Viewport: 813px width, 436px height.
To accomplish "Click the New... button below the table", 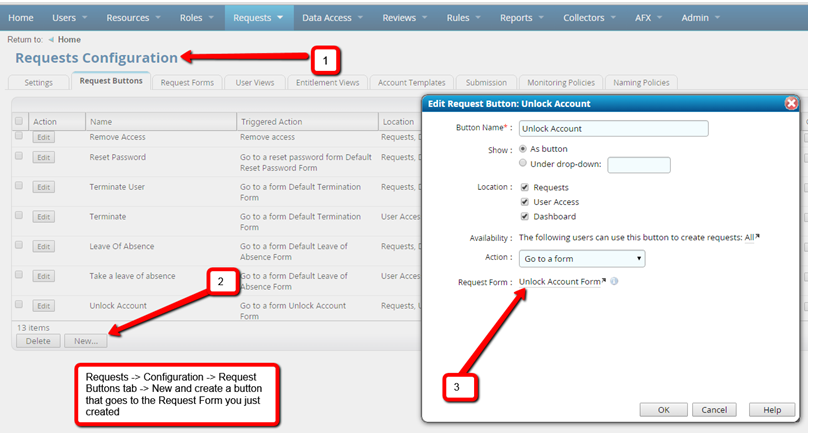I will pyautogui.click(x=86, y=341).
